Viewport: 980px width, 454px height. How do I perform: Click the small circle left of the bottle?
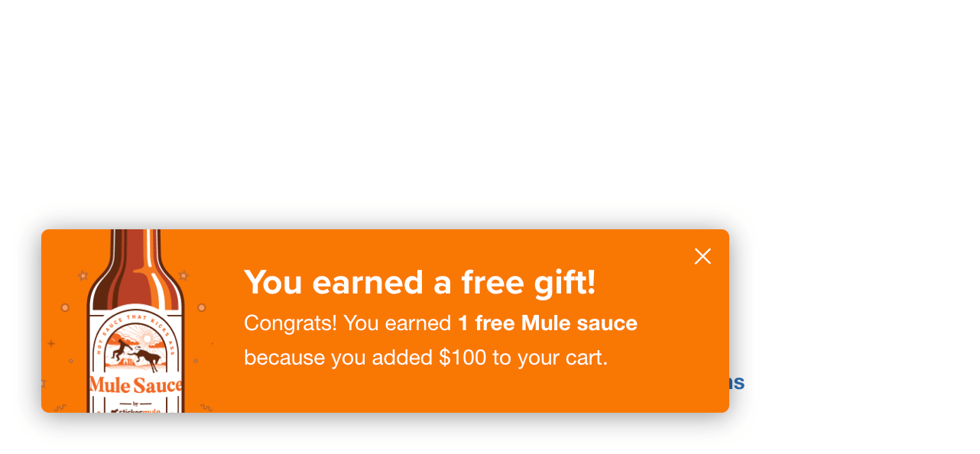(x=65, y=307)
